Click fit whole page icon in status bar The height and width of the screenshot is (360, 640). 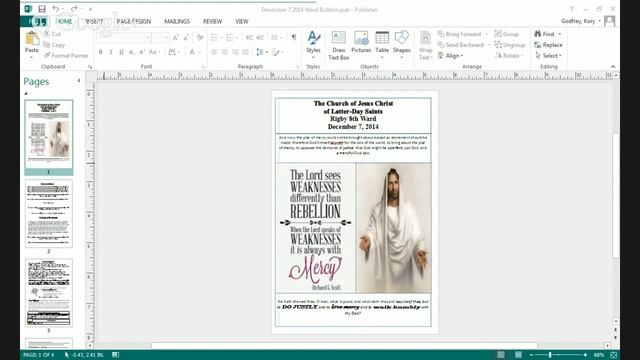click(x=613, y=355)
